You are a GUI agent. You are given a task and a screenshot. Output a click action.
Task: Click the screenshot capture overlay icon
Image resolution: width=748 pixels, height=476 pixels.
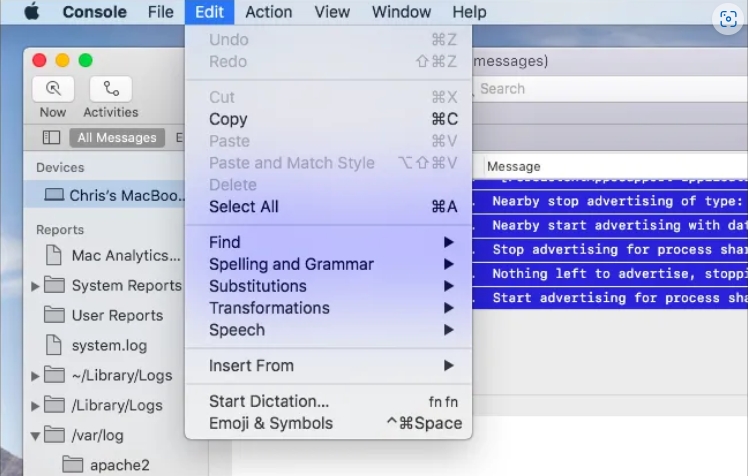[x=728, y=19]
